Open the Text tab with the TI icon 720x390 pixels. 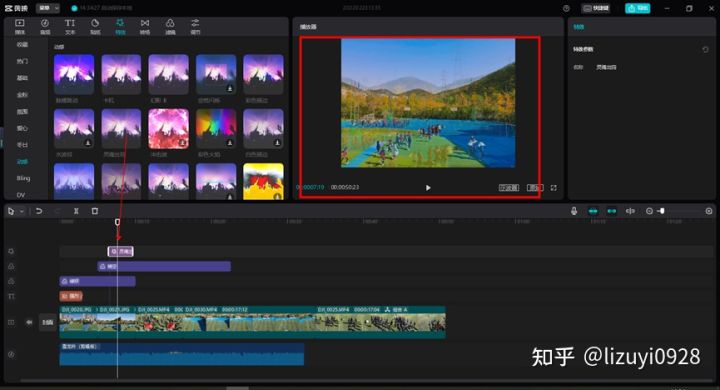pos(70,27)
